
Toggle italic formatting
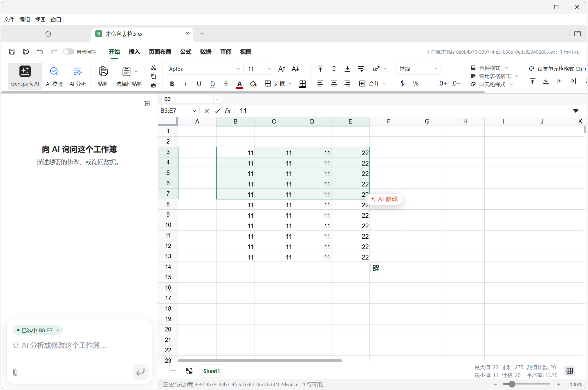tap(185, 84)
